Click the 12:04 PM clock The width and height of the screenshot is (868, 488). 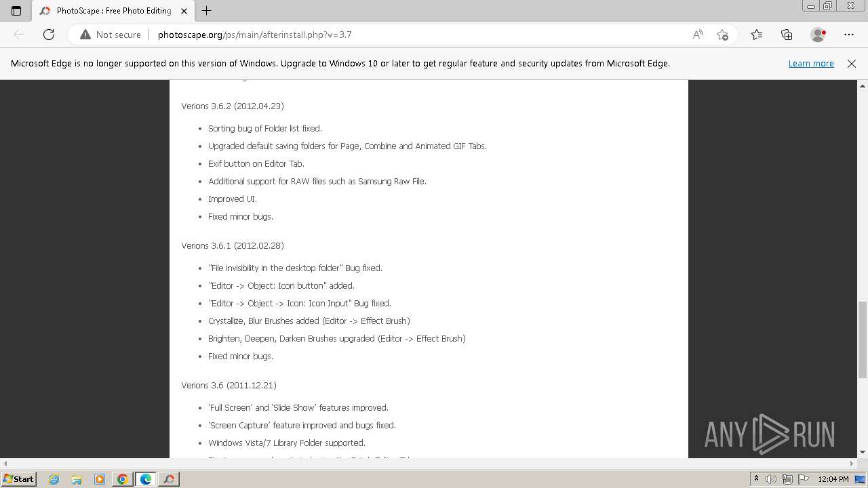tap(833, 479)
